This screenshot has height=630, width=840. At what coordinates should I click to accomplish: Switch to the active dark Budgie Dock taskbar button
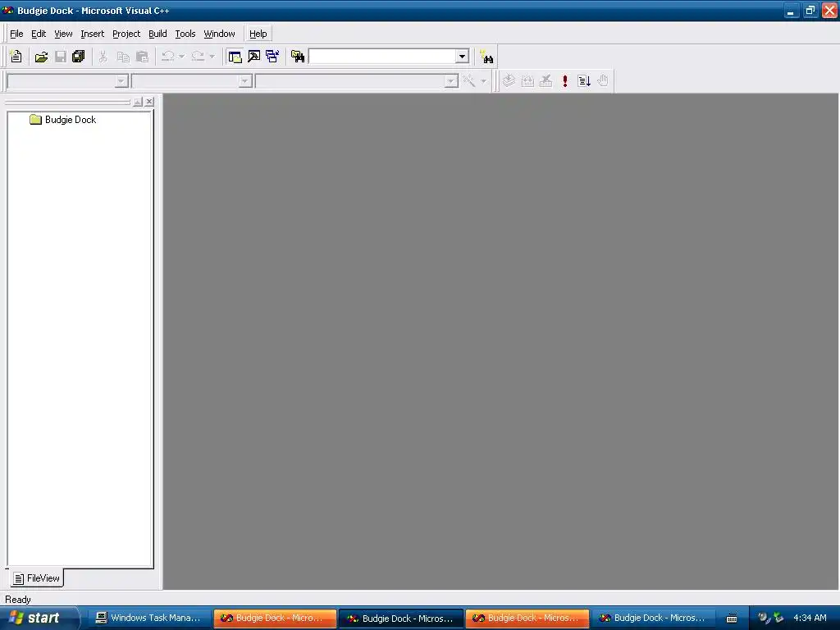click(x=401, y=619)
